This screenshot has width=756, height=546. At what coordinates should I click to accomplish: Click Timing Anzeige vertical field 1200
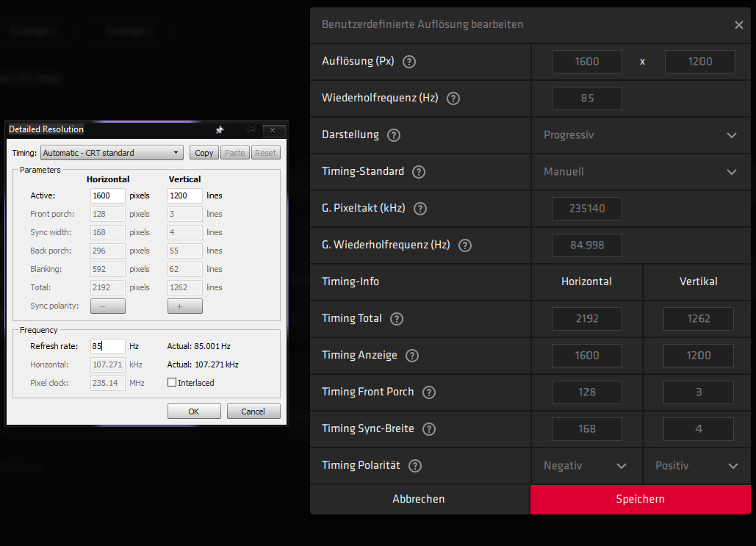pos(699,356)
